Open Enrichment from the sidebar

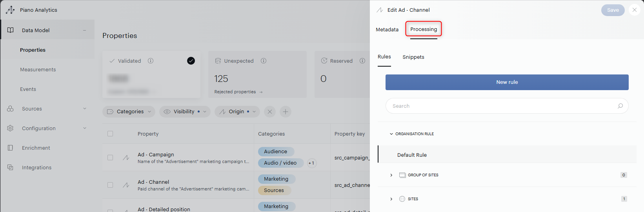pos(36,148)
